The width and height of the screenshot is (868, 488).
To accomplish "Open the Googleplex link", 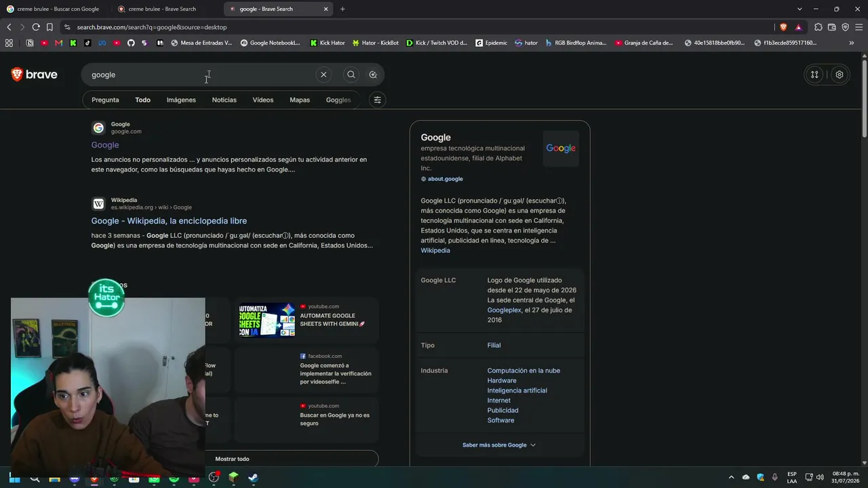I will coord(505,310).
